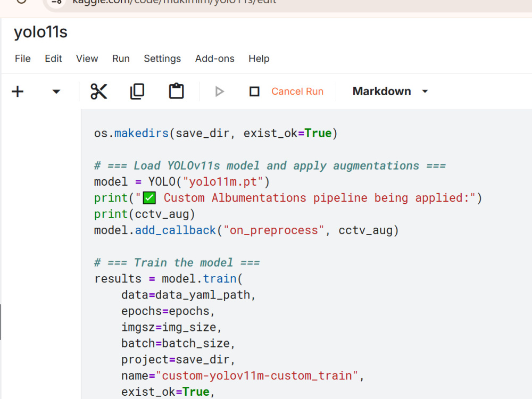The image size is (532, 399).
Task: Stop execution with the square stop icon
Action: (x=254, y=92)
